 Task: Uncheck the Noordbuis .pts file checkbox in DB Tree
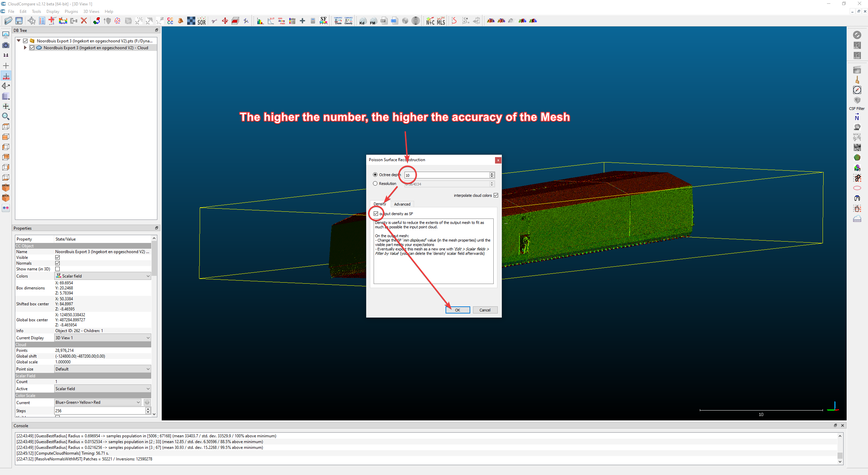(25, 41)
